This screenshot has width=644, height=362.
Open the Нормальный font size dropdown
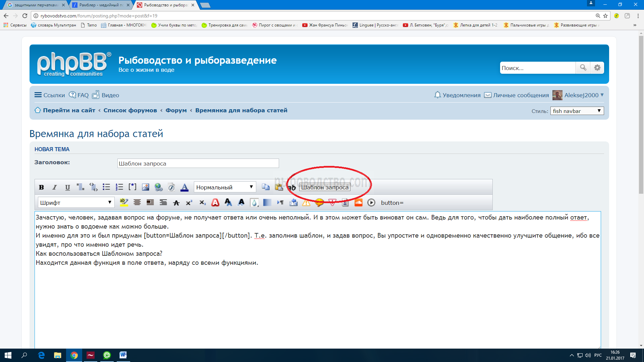[x=225, y=187]
